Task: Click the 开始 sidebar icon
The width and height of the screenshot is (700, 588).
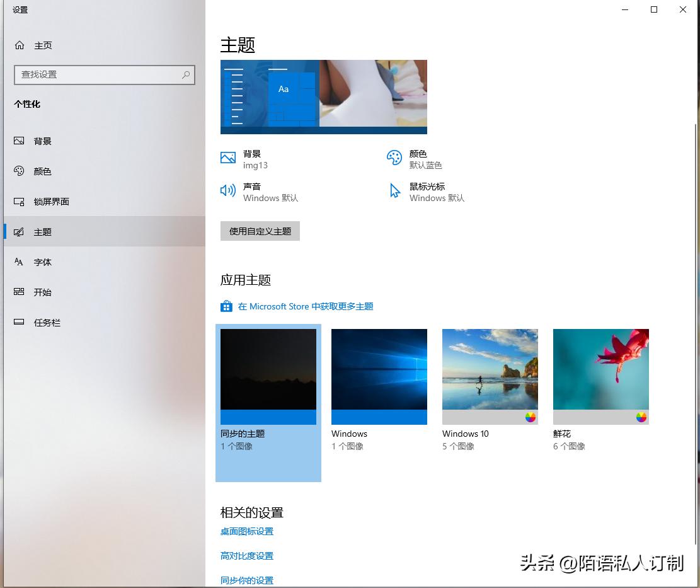Action: coord(20,292)
